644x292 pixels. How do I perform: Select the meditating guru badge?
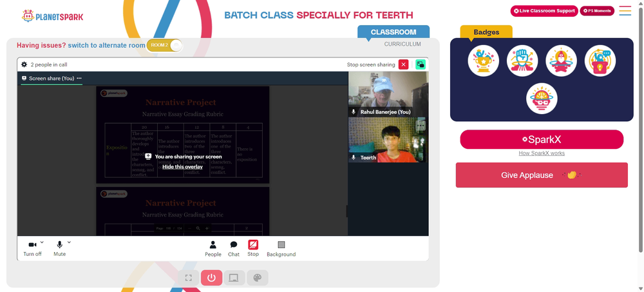pos(561,61)
